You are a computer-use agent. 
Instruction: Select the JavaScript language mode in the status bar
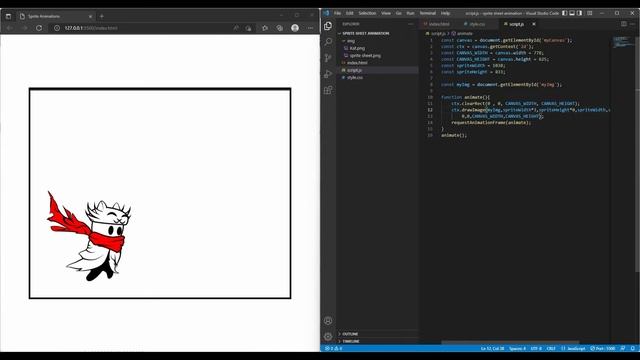(x=573, y=349)
